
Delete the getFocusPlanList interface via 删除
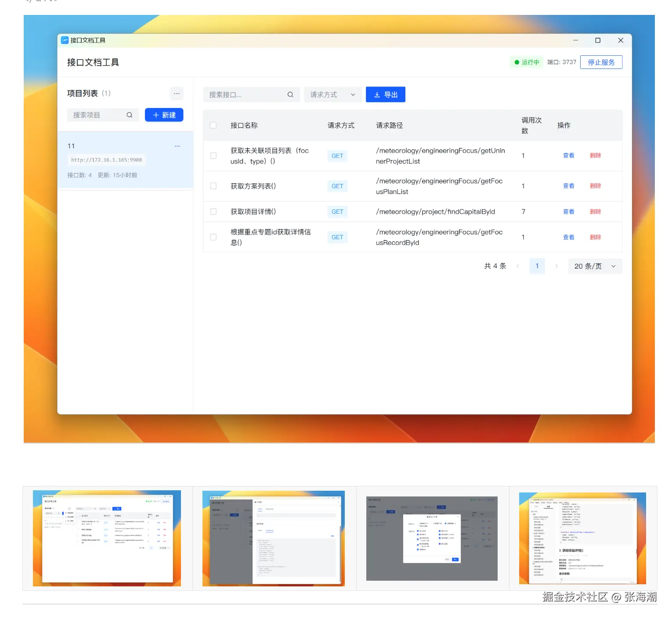coord(596,186)
